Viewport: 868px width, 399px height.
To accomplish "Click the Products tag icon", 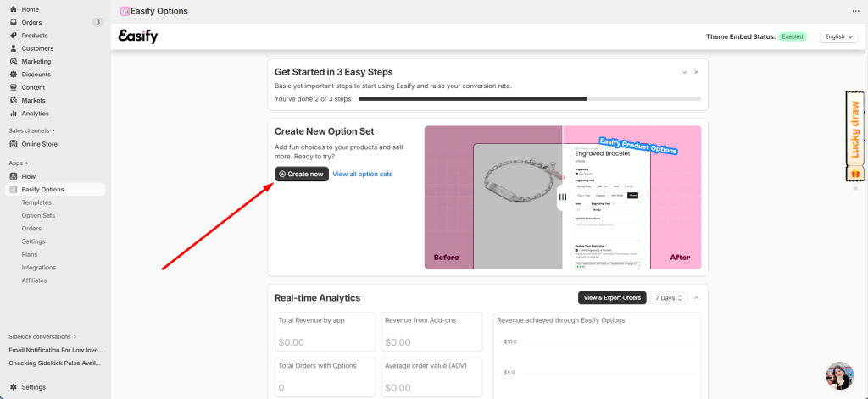I will tap(14, 36).
